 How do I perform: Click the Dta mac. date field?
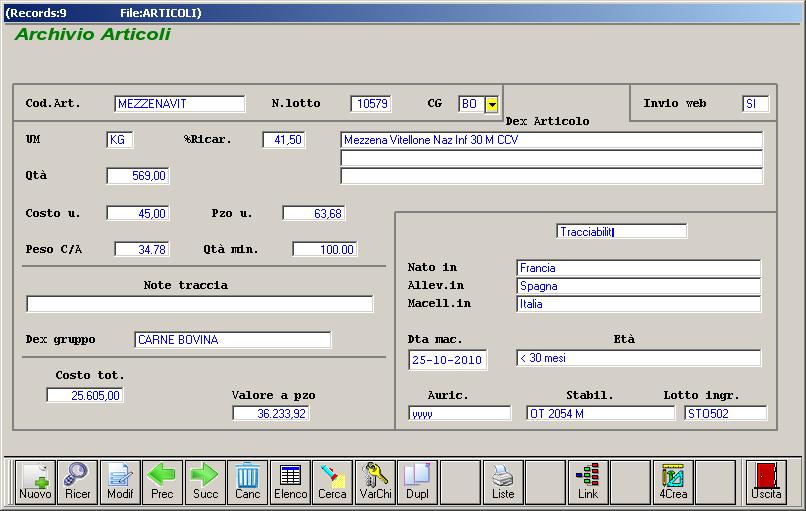point(448,360)
